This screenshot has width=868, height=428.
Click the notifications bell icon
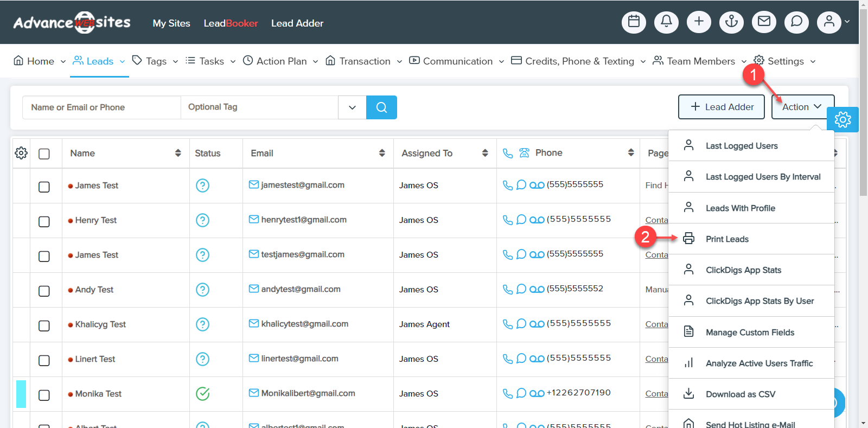[666, 22]
